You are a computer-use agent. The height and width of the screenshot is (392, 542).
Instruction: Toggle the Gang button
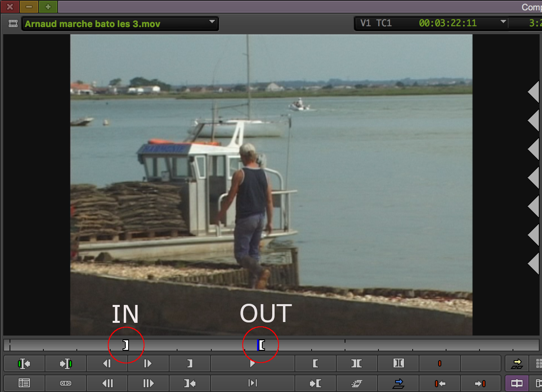[x=66, y=383]
